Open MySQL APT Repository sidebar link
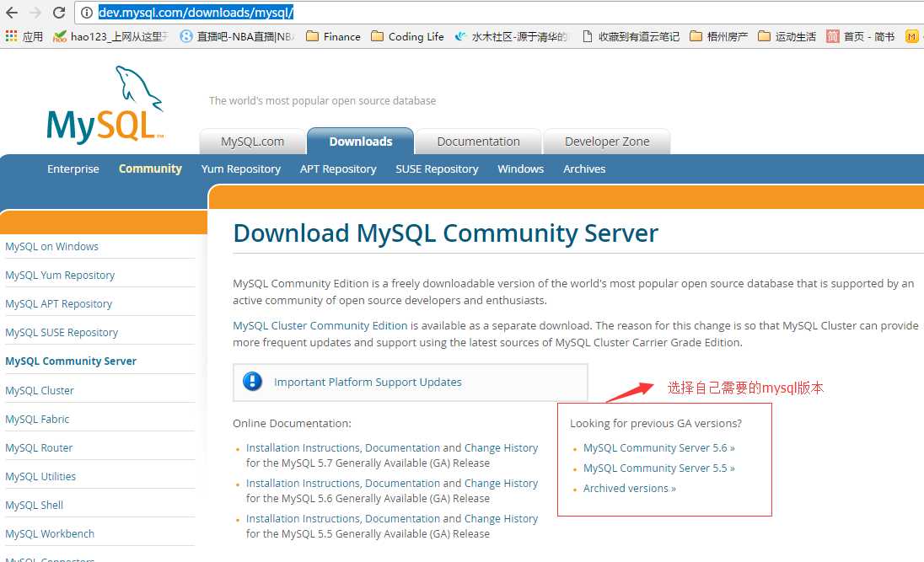924x562 pixels. coord(58,304)
